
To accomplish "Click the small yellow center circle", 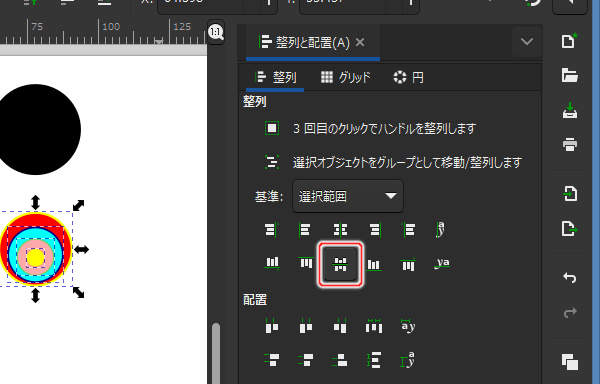I will 36,257.
